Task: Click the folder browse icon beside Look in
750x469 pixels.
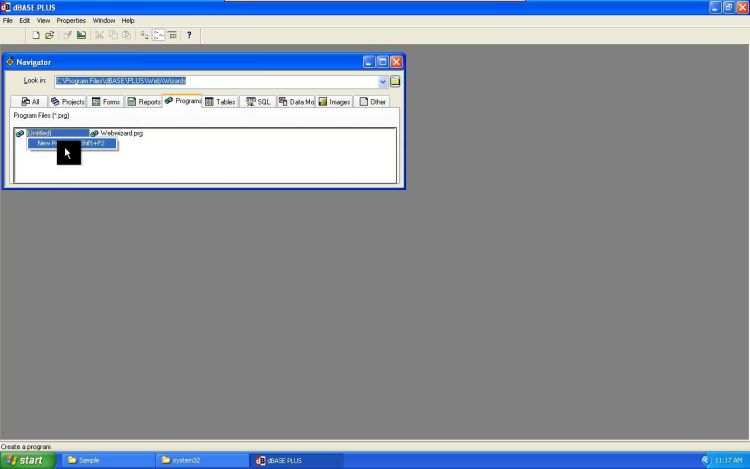Action: click(395, 81)
